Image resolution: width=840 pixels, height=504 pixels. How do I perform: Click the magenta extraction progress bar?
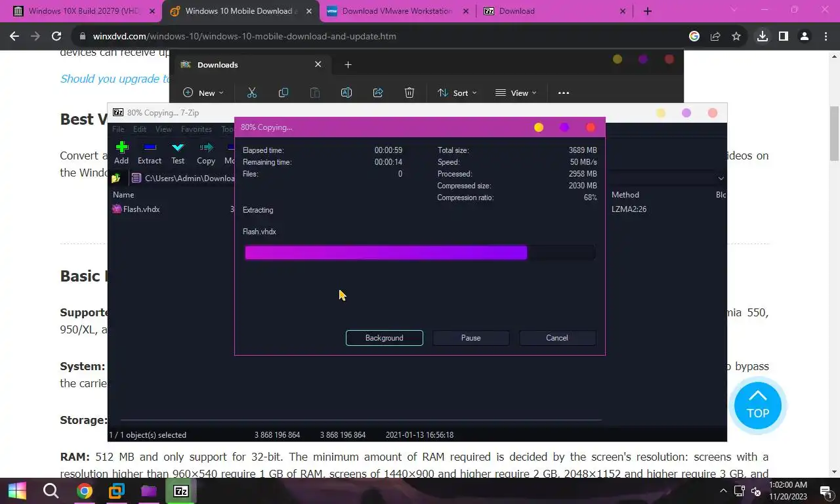click(420, 253)
